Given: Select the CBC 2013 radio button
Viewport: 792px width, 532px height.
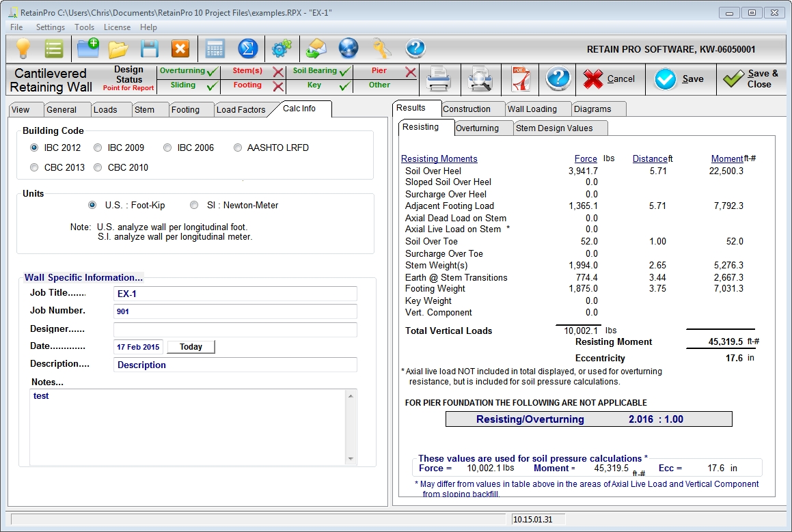Looking at the screenshot, I should click(35, 167).
